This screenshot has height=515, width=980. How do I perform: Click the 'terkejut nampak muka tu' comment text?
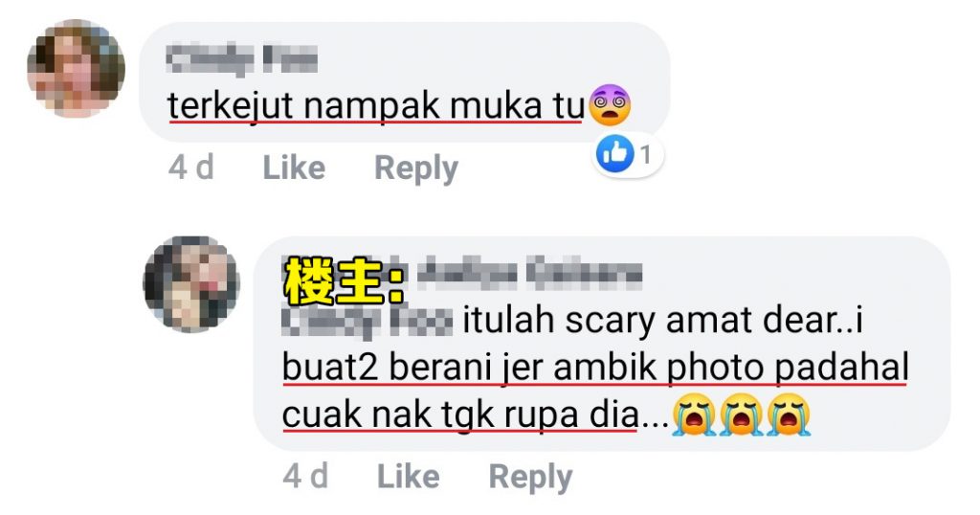pos(375,105)
